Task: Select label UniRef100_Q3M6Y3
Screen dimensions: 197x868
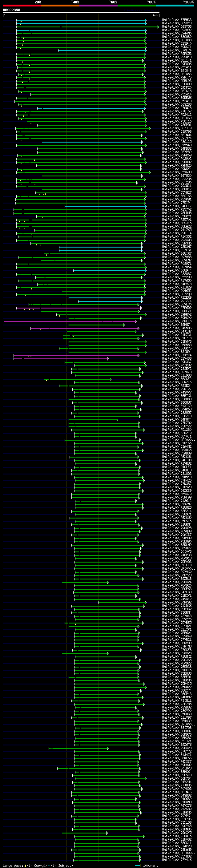Action: 177,342
